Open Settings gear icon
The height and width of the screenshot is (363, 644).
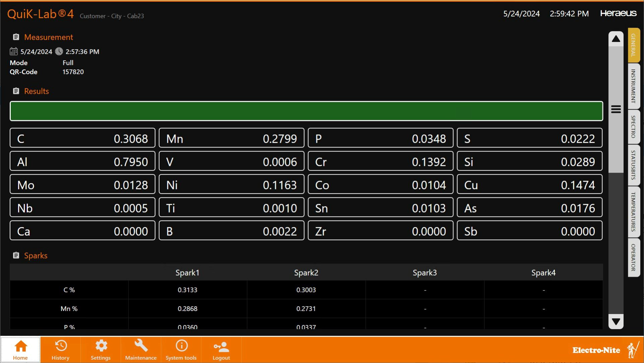tap(101, 346)
